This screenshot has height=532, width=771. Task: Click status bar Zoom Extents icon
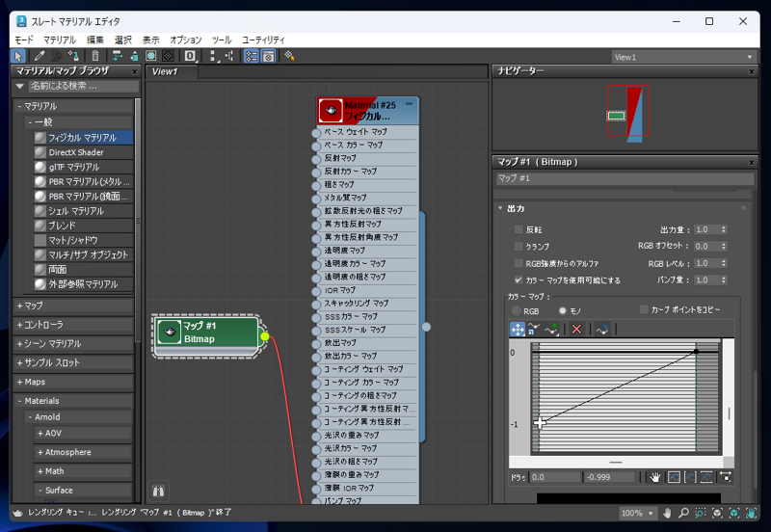tap(717, 514)
